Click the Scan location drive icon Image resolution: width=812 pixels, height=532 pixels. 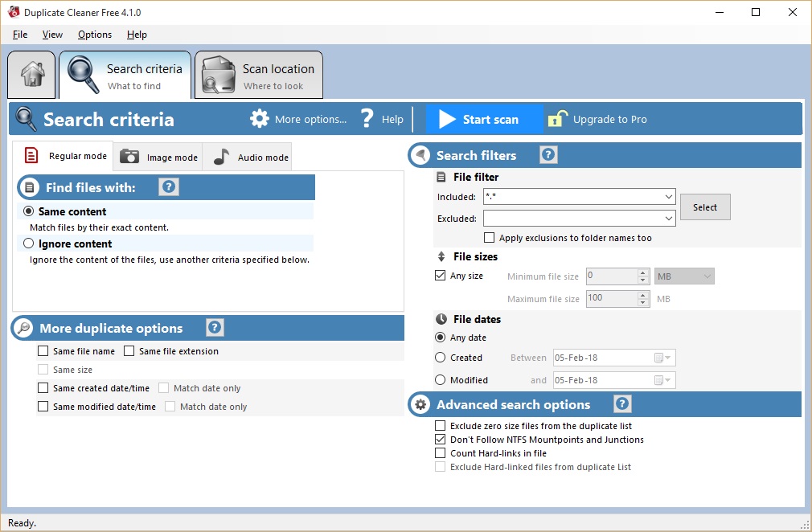coord(219,75)
